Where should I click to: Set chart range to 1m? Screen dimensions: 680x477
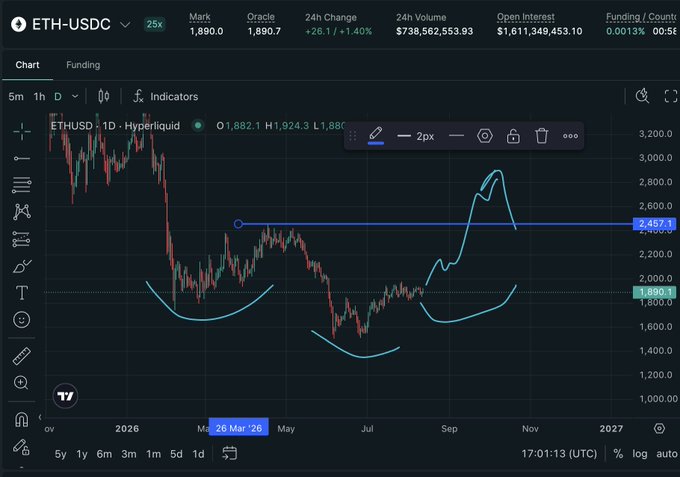pos(154,454)
